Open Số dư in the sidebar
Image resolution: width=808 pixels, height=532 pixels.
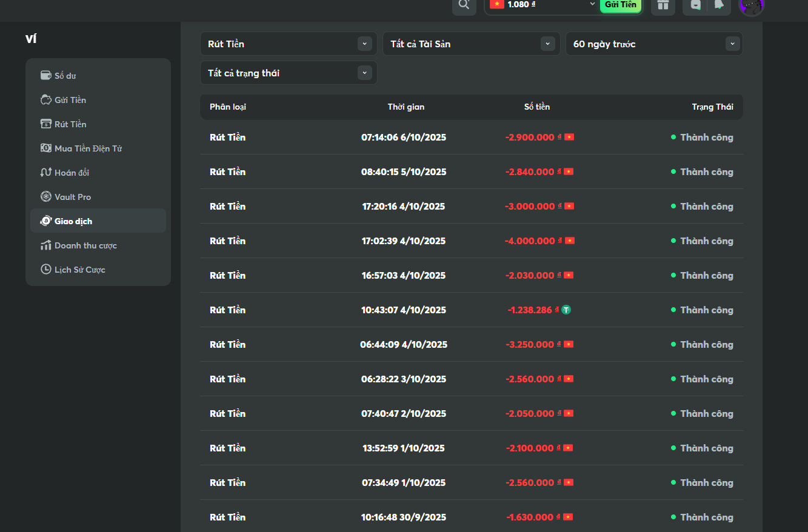(x=65, y=76)
